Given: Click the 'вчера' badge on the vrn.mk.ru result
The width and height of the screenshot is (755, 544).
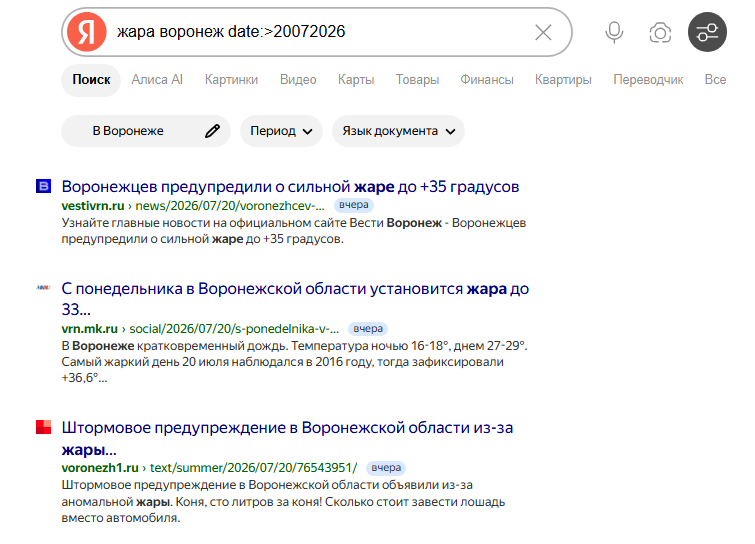Looking at the screenshot, I should (x=368, y=329).
